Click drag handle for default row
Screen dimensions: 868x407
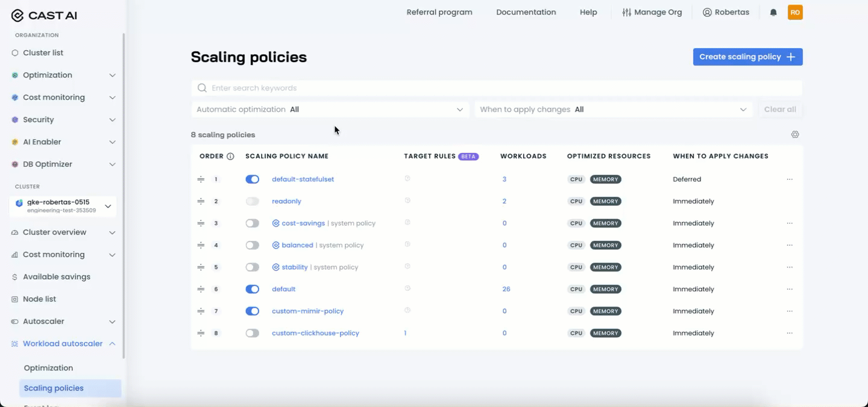[201, 289]
